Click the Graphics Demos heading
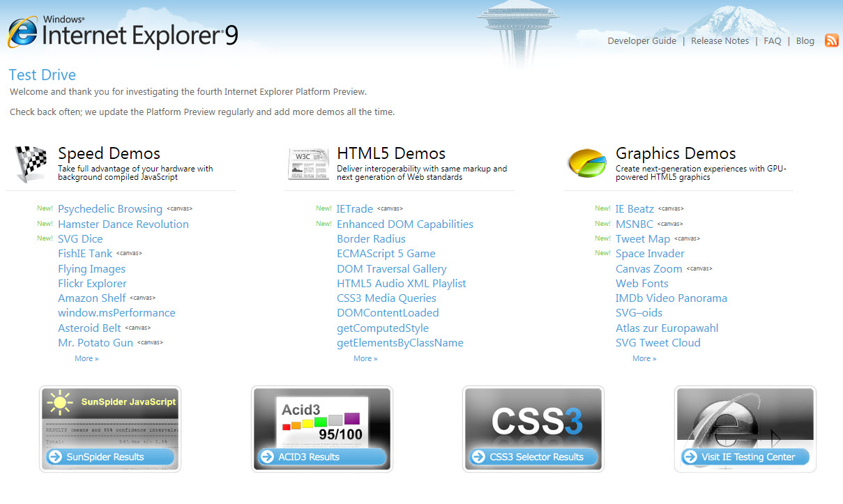Image resolution: width=843 pixels, height=504 pixels. 676,153
